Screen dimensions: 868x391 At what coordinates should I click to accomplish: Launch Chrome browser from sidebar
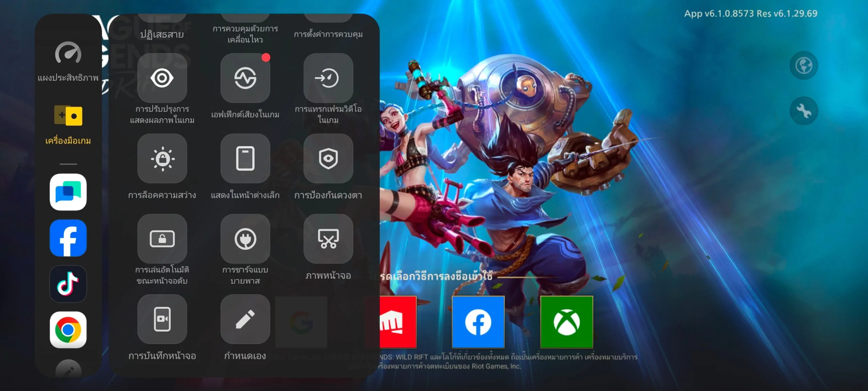coord(68,330)
